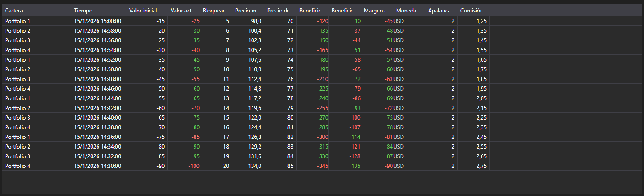Click the red benefit value -345
Image resolution: width=644 pixels, height=196 pixels.
pos(312,166)
